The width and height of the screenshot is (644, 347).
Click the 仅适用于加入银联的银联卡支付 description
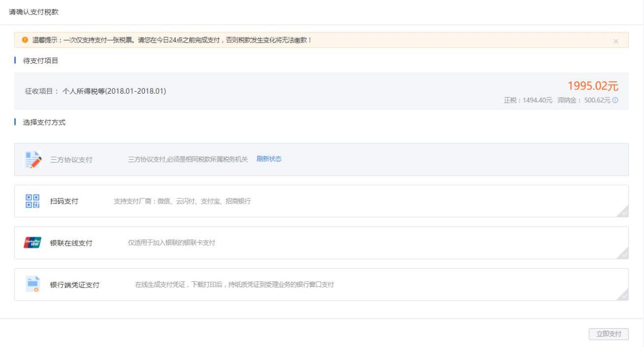point(171,243)
